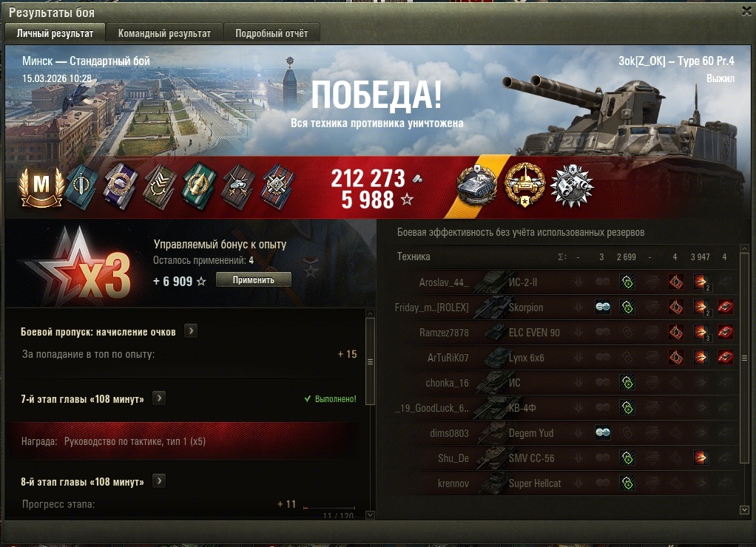Click the green stun-assist icon for krennov
The height and width of the screenshot is (547, 756).
627,483
